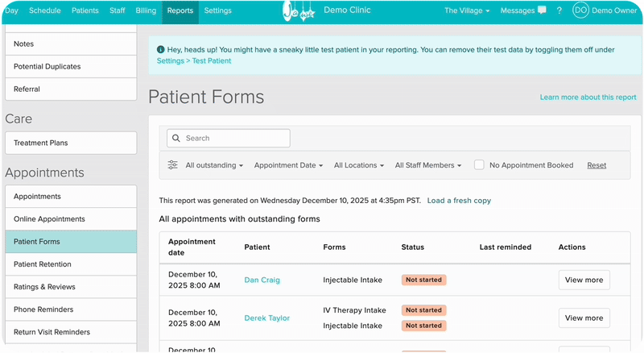Click Load a fresh copy link
This screenshot has width=644, height=353.
coord(459,201)
